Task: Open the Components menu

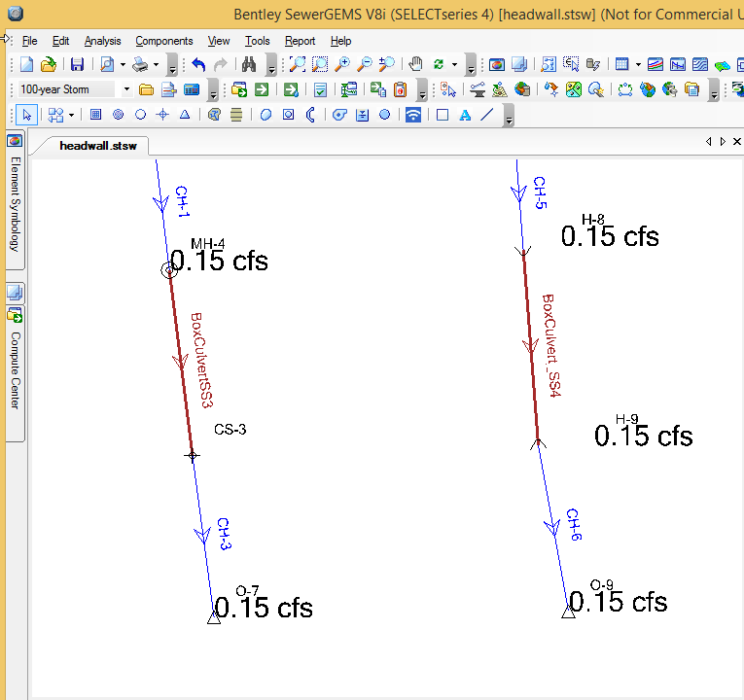Action: coord(163,41)
